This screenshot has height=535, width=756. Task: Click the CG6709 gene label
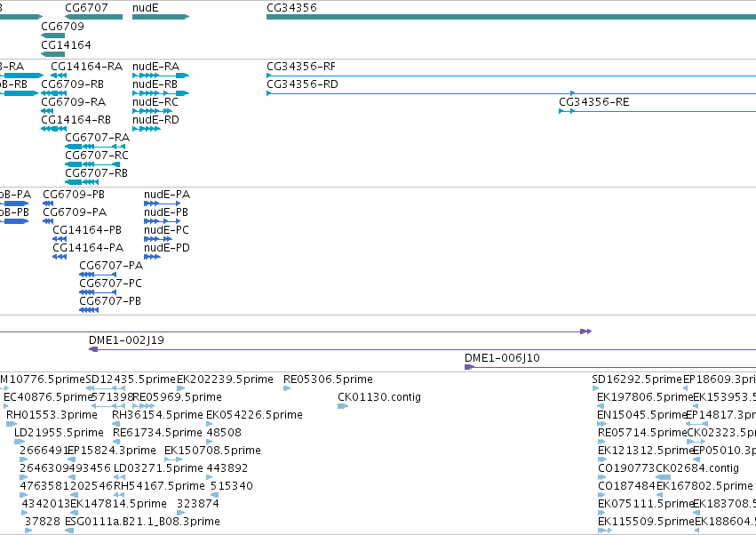pos(63,26)
